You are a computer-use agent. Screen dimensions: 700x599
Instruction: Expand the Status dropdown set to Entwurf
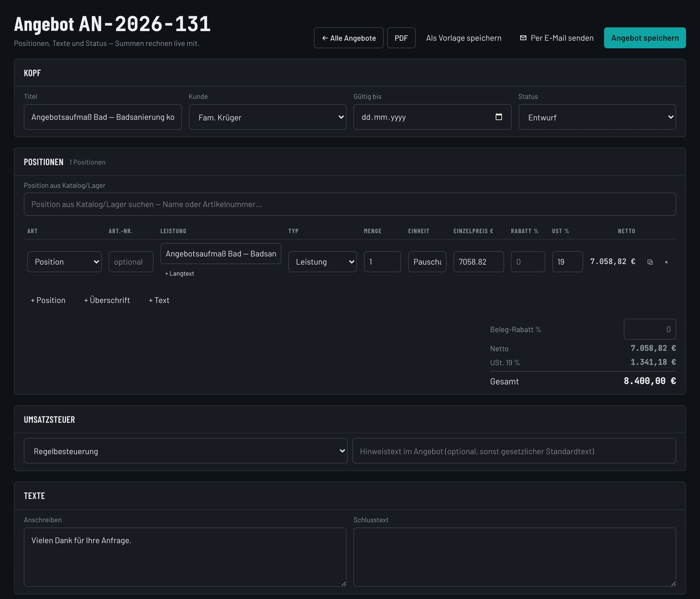597,117
